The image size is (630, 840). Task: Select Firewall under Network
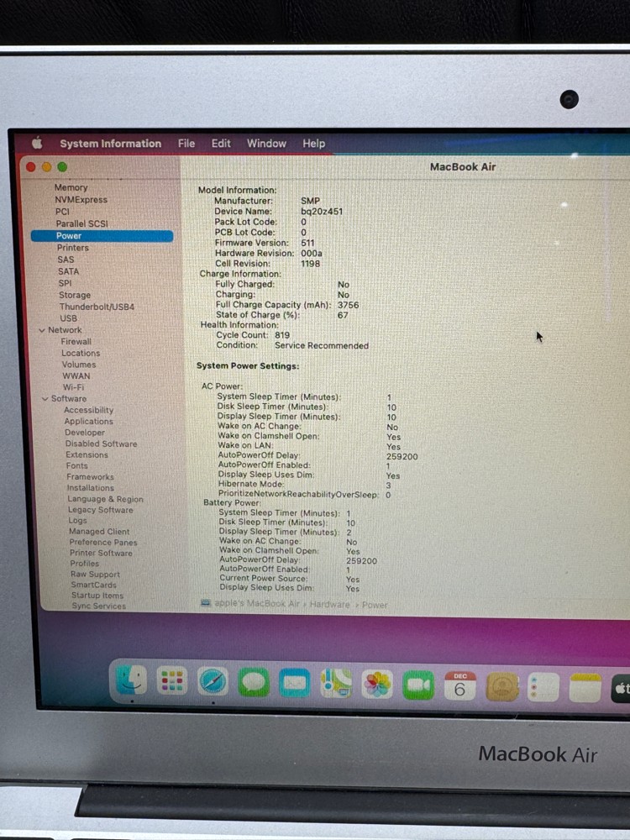tap(76, 341)
